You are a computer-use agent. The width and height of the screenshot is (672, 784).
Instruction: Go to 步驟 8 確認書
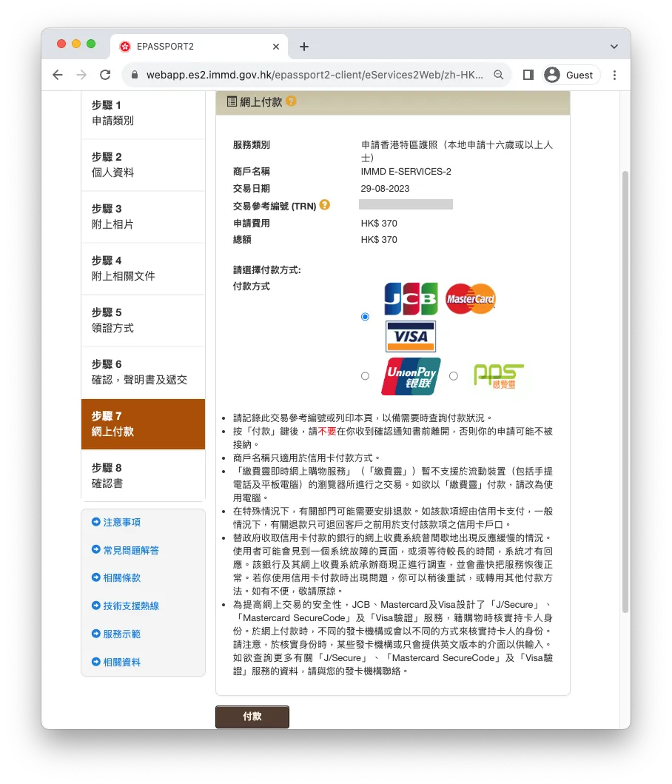(143, 475)
